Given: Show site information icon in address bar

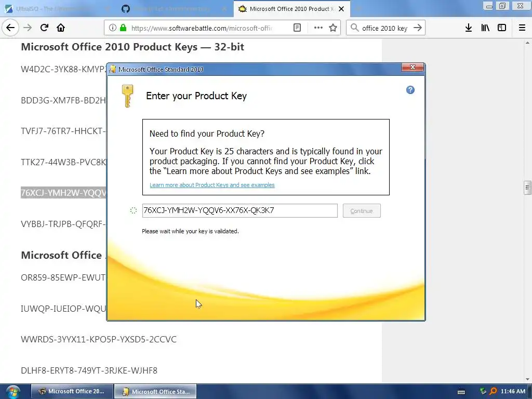Looking at the screenshot, I should 112,28.
